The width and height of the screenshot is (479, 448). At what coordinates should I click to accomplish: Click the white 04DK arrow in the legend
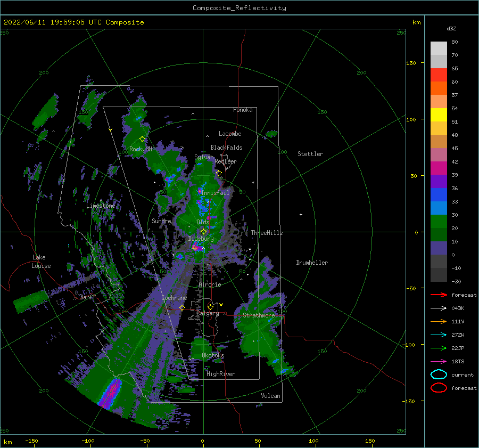(439, 308)
